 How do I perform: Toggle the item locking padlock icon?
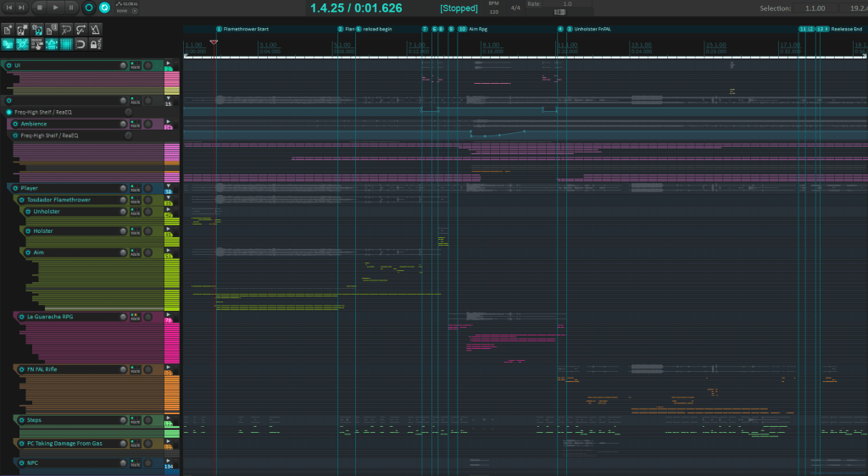click(96, 43)
